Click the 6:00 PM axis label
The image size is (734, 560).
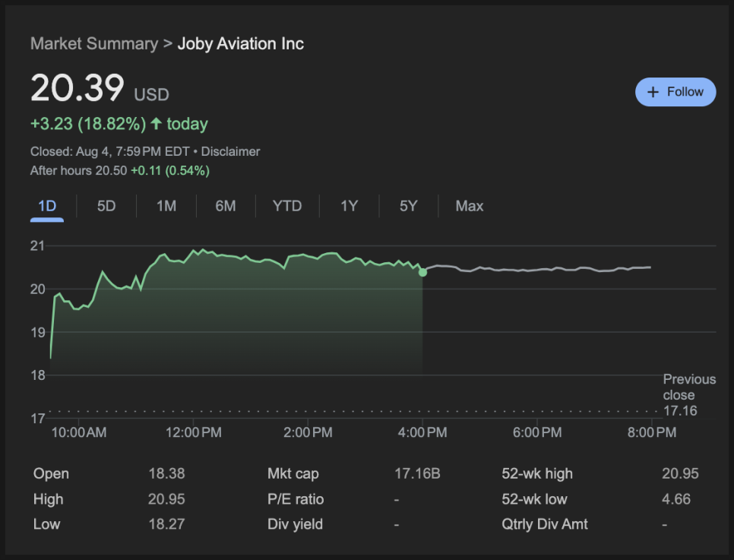click(537, 432)
